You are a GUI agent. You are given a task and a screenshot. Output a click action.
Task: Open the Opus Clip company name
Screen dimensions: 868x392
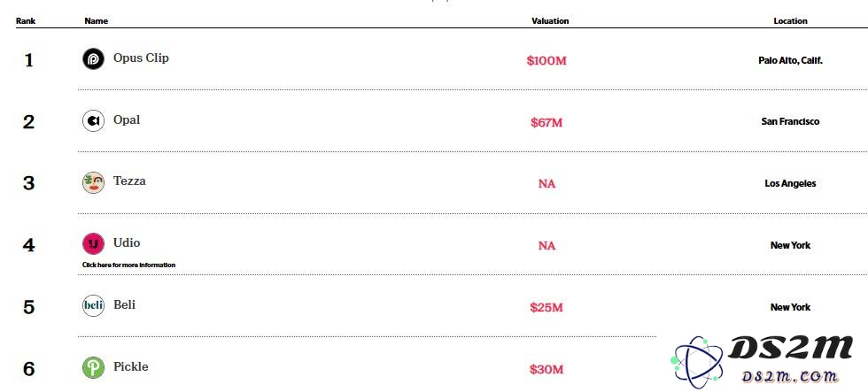tap(141, 58)
